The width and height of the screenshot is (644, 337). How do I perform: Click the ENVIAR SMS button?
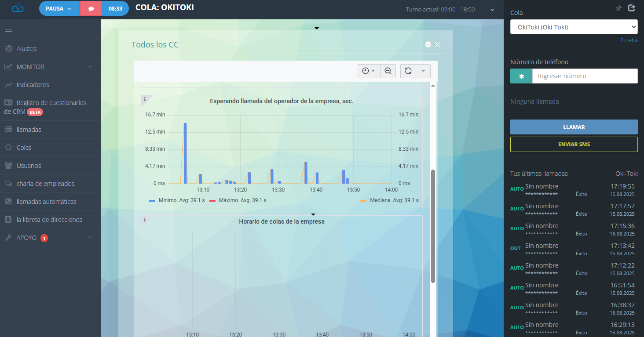pyautogui.click(x=574, y=145)
